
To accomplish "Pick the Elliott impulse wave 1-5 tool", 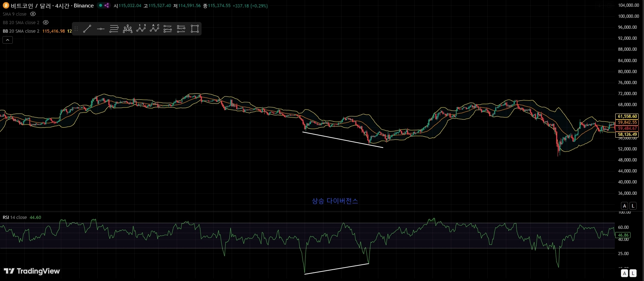I will [141, 29].
